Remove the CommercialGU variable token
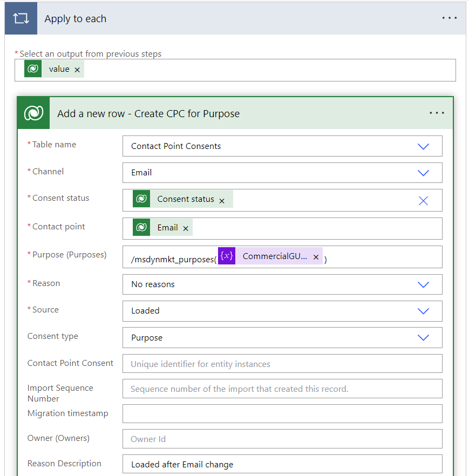 316,257
